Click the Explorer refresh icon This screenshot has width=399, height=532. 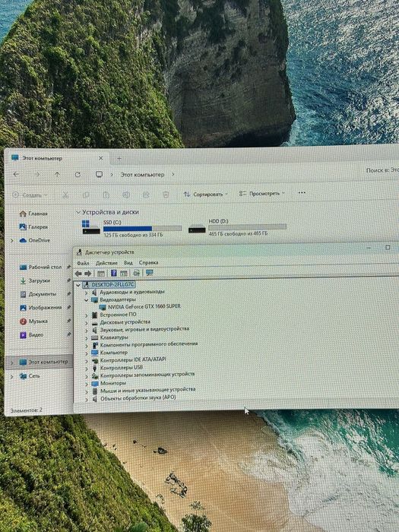[78, 174]
